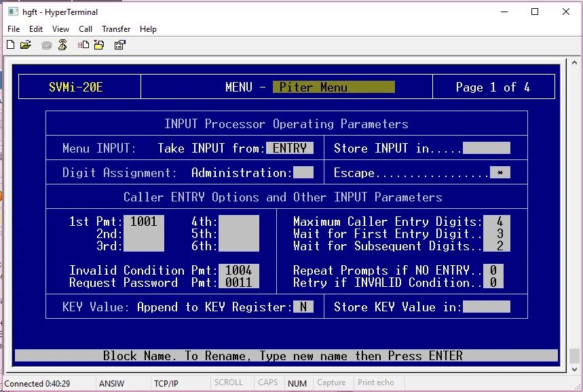Click Caller ENTRY Options section heading
This screenshot has height=392, width=583.
click(282, 197)
